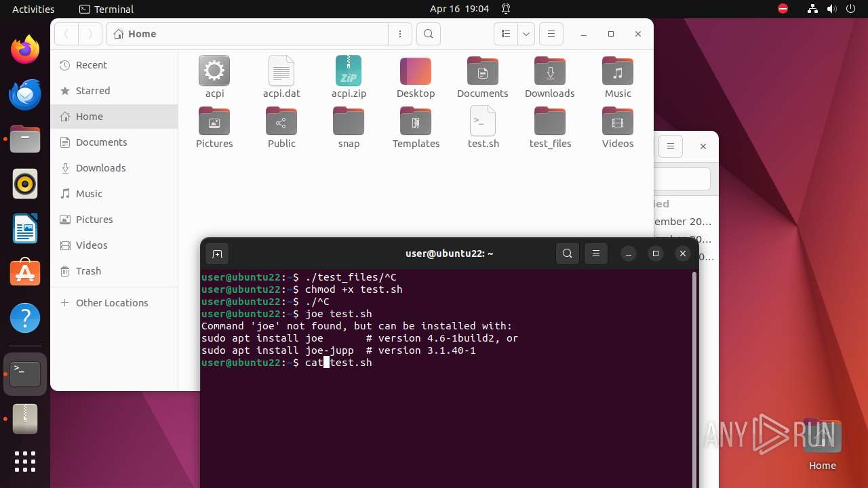Open Downloads in the sidebar
Viewport: 868px width, 488px height.
pos(114,168)
